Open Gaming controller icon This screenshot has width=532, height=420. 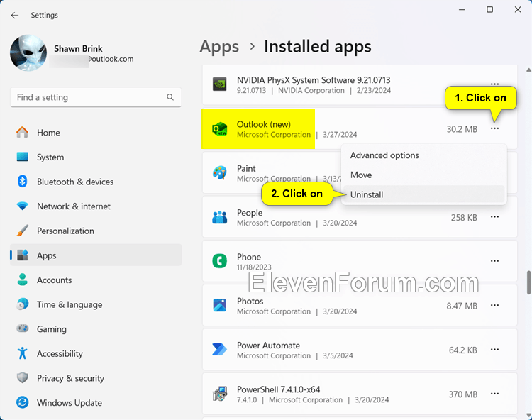coord(23,328)
